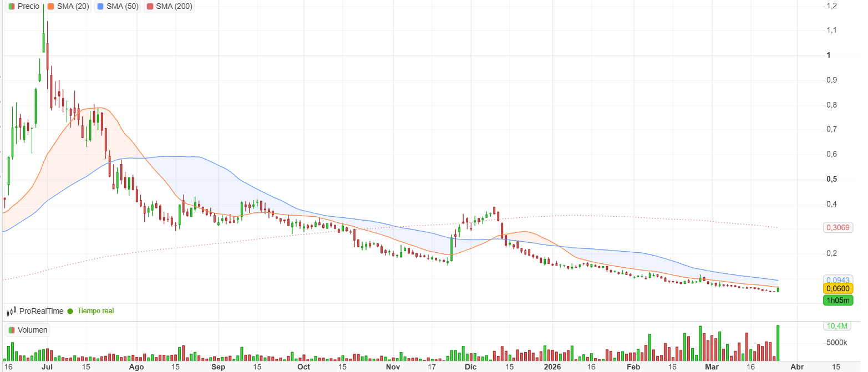Click the tallest green volume bar at far right
Screen dimensions: 868x372
[778, 343]
